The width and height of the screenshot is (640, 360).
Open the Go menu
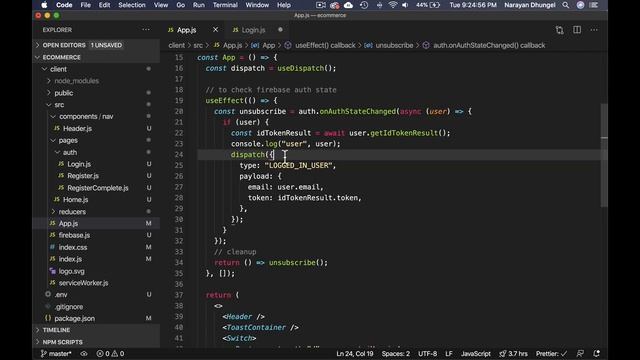180,5
